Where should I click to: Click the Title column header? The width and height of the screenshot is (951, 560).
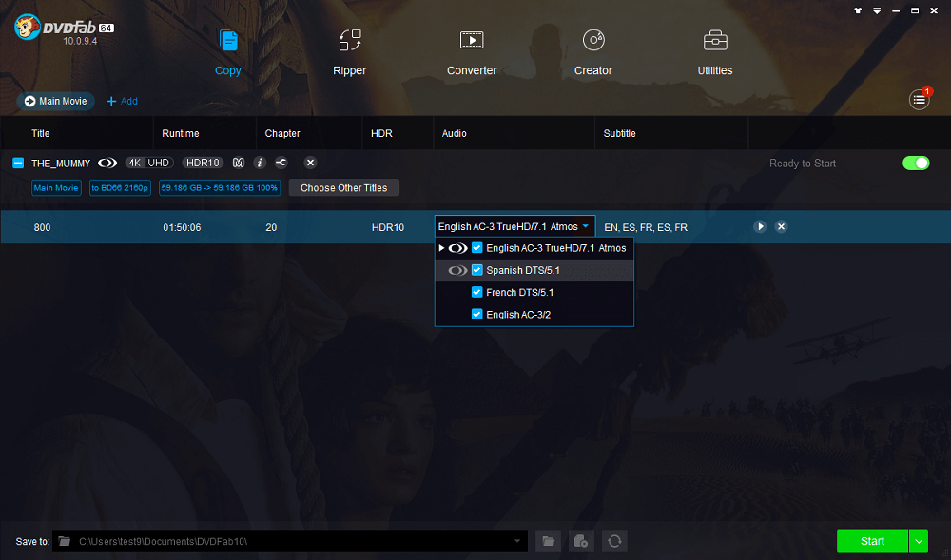click(41, 133)
